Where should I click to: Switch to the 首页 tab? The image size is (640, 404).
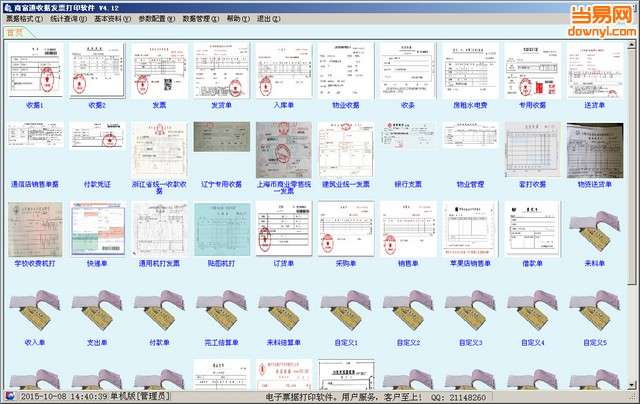pyautogui.click(x=15, y=32)
